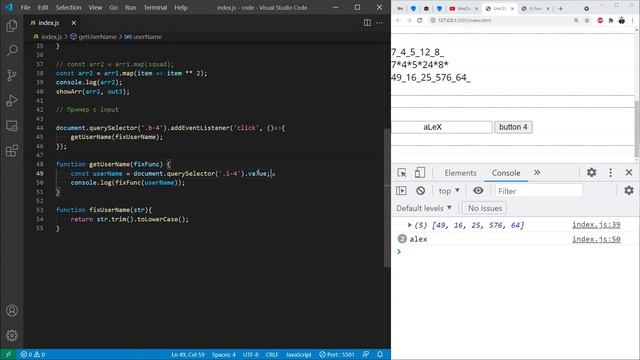Open the Selection menu

[x=68, y=7]
